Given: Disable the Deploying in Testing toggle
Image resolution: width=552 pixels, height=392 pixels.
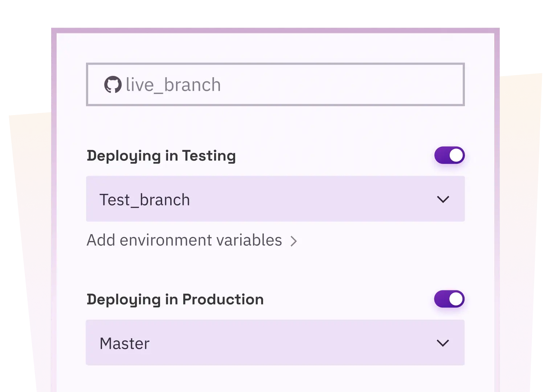Looking at the screenshot, I should click(450, 155).
